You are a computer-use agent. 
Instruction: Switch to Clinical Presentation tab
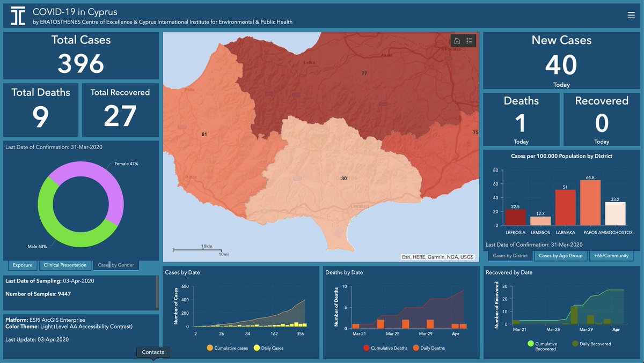pyautogui.click(x=65, y=265)
